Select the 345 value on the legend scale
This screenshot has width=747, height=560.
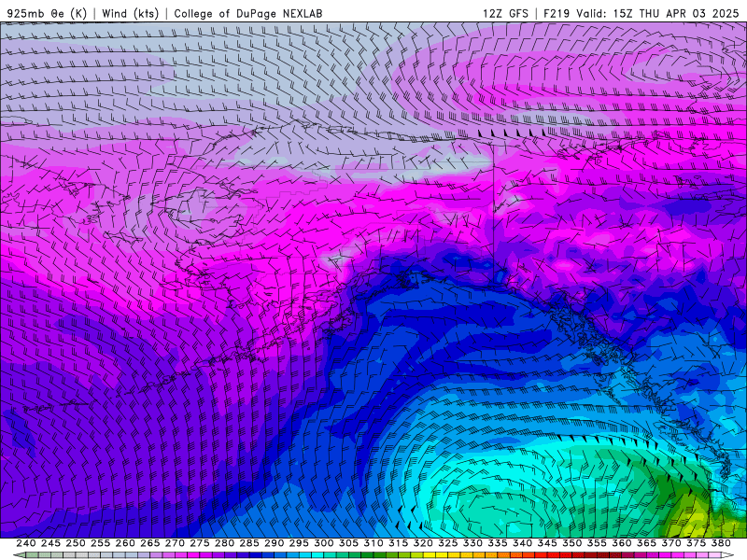coord(547,543)
